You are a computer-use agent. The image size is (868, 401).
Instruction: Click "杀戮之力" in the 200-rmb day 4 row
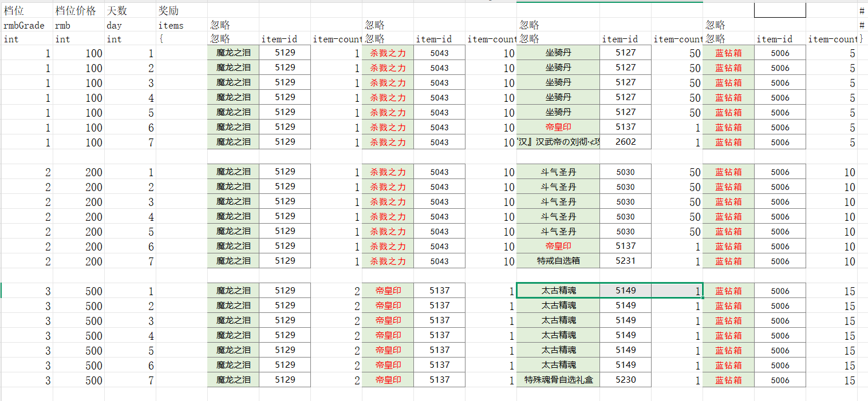(388, 216)
